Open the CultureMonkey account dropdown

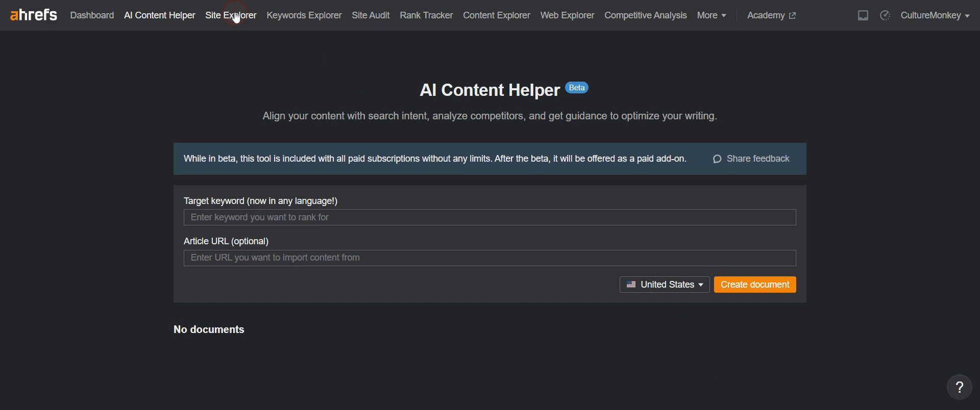point(935,15)
